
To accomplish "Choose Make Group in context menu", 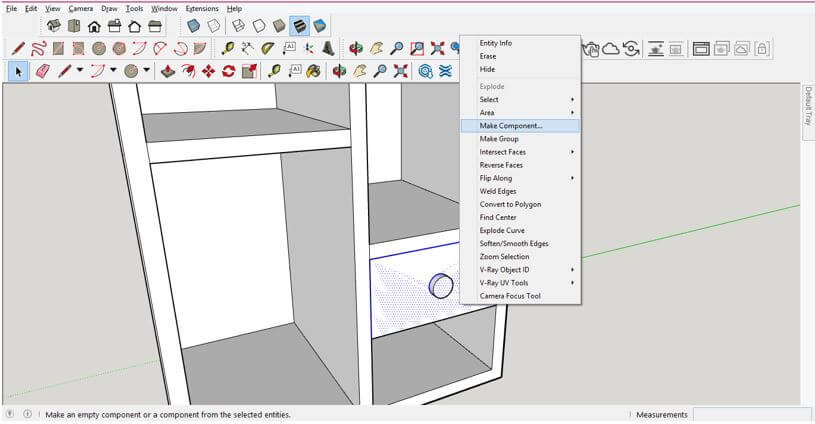I will pyautogui.click(x=520, y=139).
